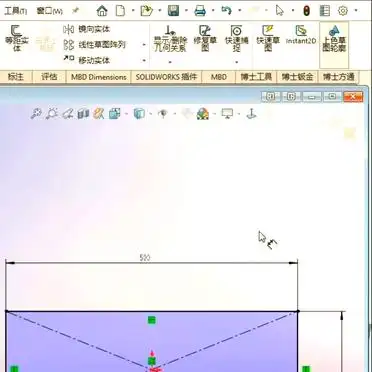Switch to the MBD tab
The height and width of the screenshot is (372, 372).
pos(219,77)
